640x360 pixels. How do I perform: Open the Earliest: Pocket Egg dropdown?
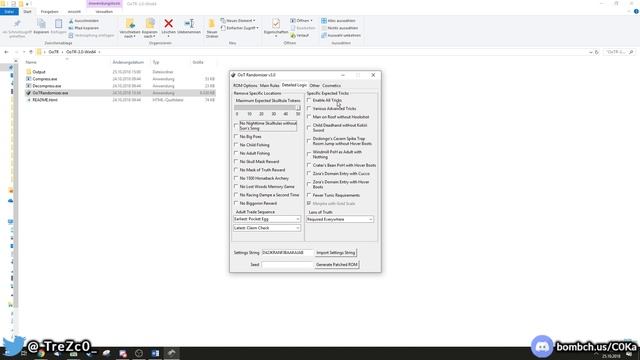[267, 219]
